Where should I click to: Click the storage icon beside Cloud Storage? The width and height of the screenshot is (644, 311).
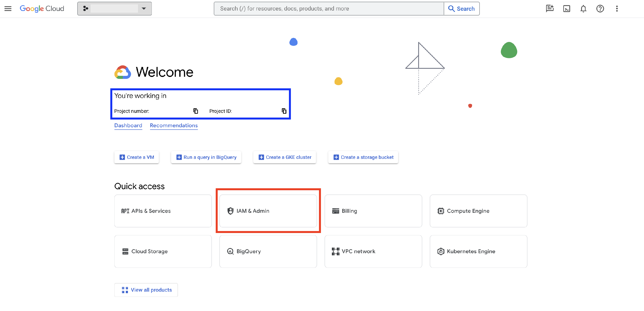pyautogui.click(x=125, y=251)
